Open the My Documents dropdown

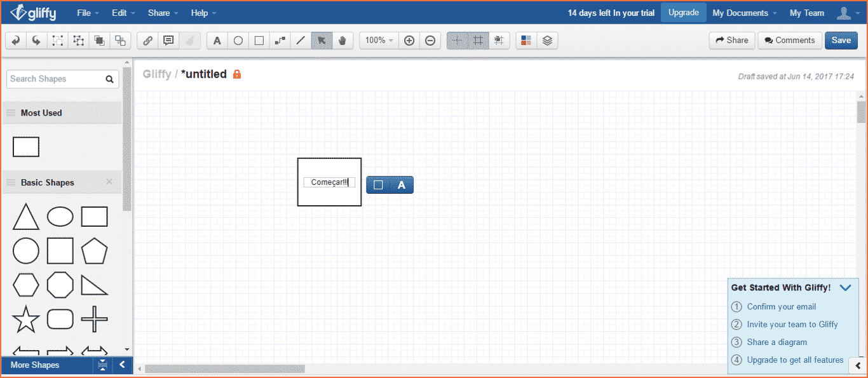[745, 13]
